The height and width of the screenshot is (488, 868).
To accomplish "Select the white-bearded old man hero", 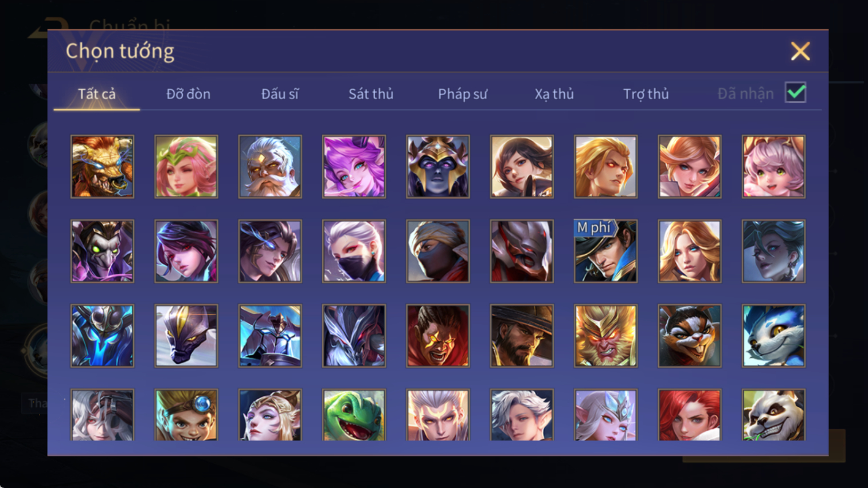I will coord(270,167).
